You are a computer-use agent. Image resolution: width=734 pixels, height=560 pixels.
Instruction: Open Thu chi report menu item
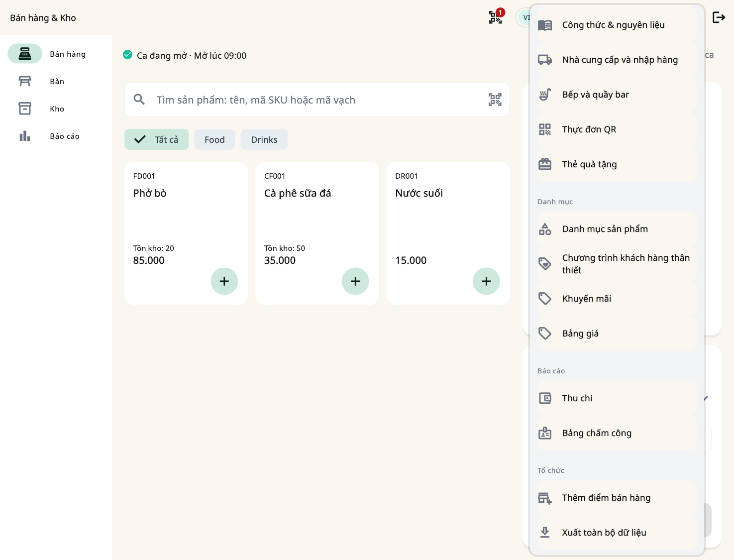click(x=617, y=398)
